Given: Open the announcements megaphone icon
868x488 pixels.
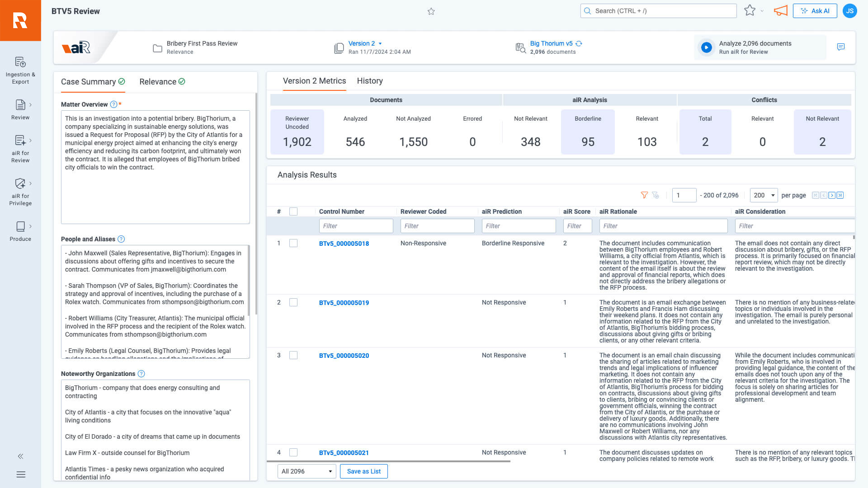Looking at the screenshot, I should 781,11.
